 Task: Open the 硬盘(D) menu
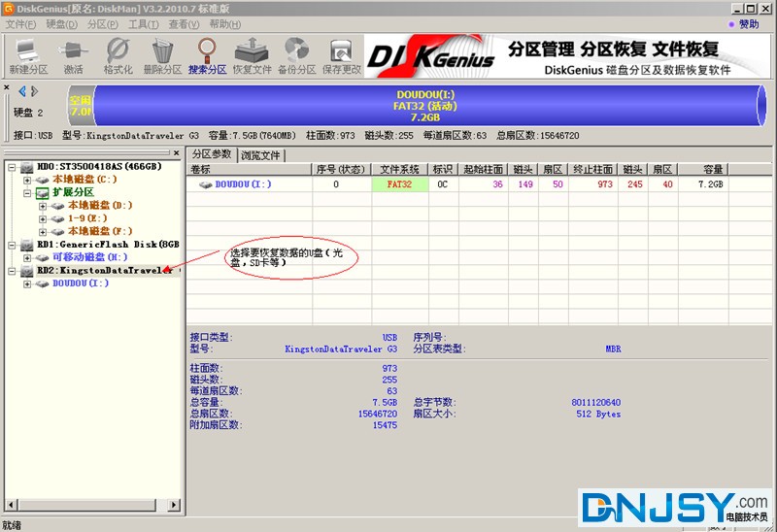point(61,24)
